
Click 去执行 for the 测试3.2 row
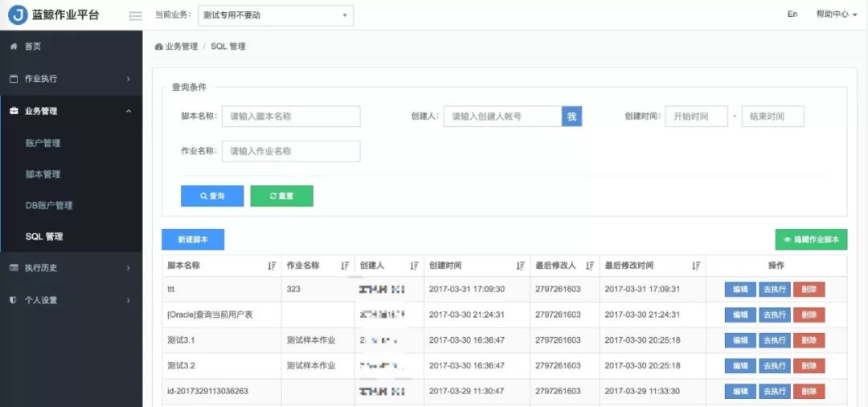coord(775,366)
